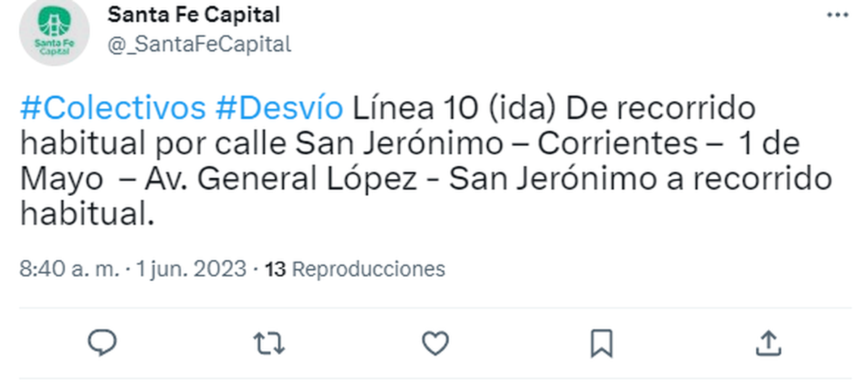Click the word "Corrientes" in the tweet

tap(618, 145)
